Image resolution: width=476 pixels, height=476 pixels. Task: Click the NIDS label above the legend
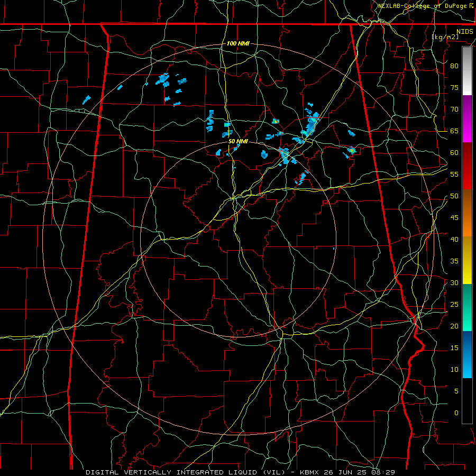[x=465, y=32]
